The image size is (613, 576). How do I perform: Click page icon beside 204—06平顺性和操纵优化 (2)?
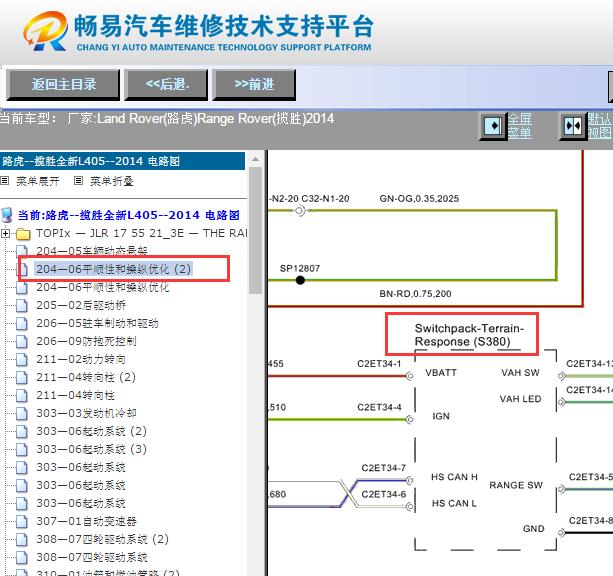(x=24, y=269)
